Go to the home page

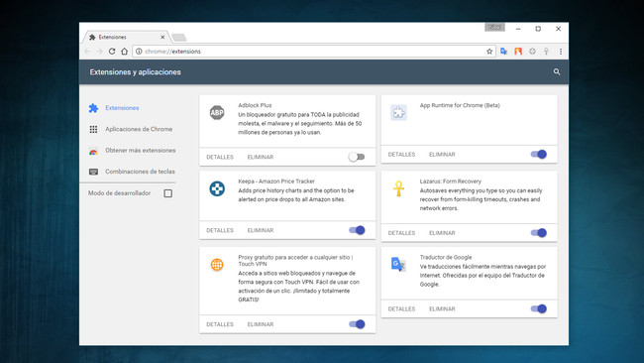[125, 52]
